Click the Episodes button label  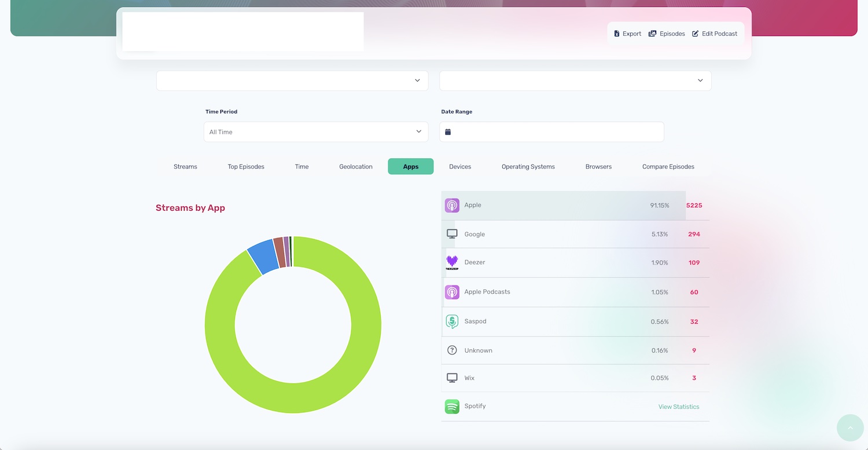click(672, 34)
